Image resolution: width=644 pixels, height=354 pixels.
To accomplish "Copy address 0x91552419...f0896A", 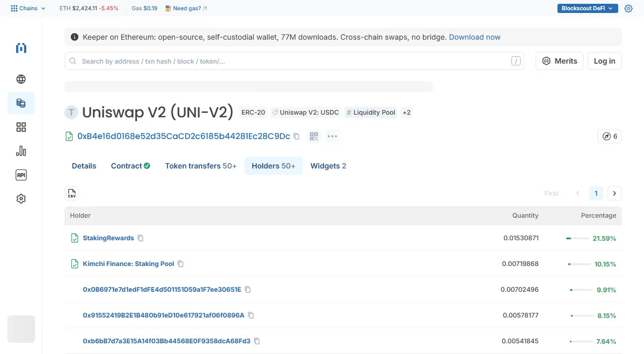I will pyautogui.click(x=251, y=315).
